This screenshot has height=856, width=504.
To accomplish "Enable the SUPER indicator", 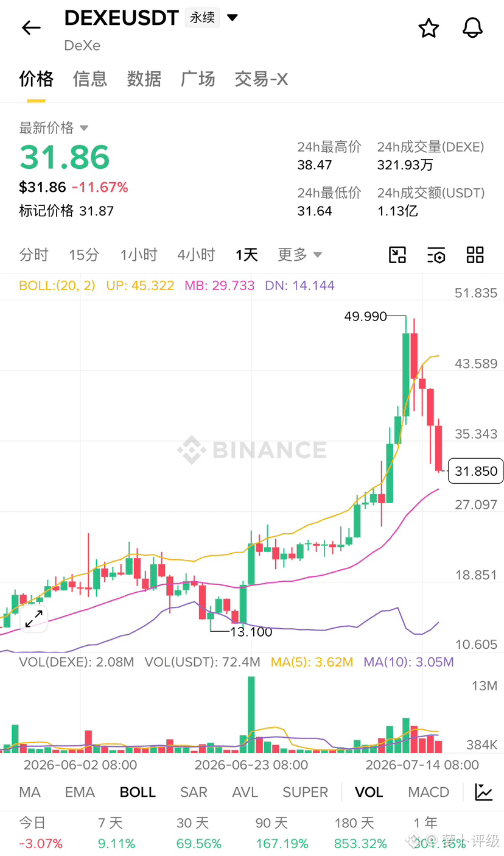I will (x=305, y=792).
